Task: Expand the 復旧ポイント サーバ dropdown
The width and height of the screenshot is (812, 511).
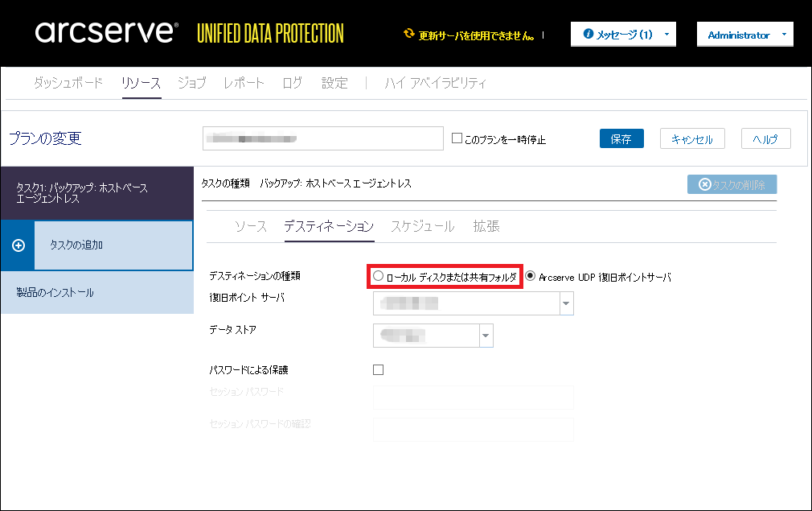Action: coord(567,303)
